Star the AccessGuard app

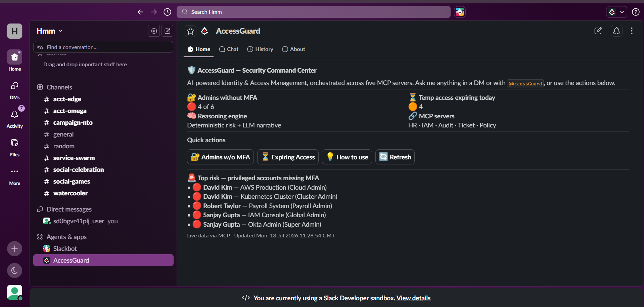click(190, 31)
